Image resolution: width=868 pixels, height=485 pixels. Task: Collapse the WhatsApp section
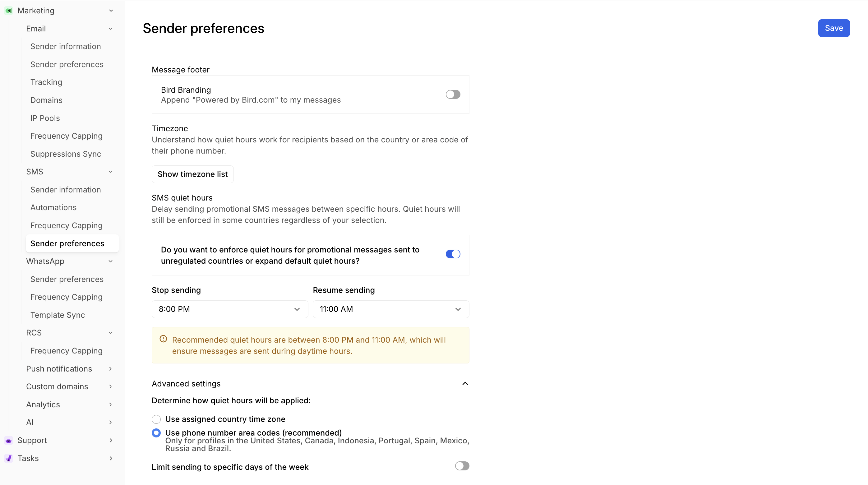111,261
